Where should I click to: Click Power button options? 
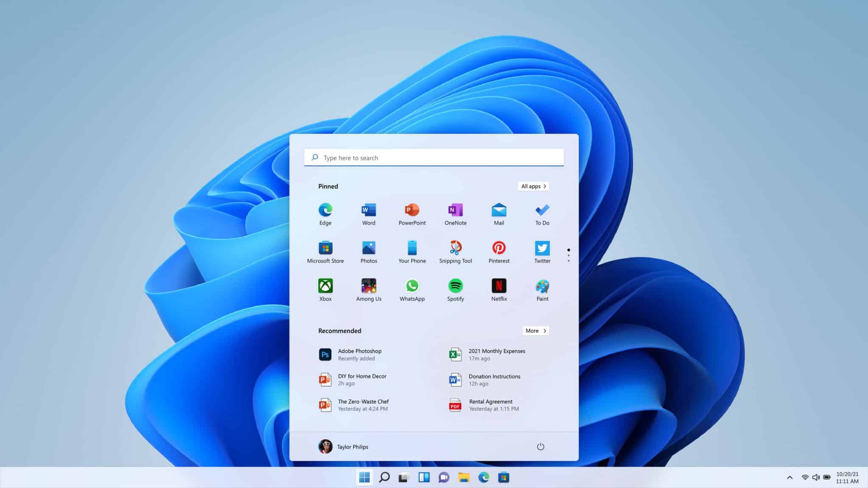540,446
